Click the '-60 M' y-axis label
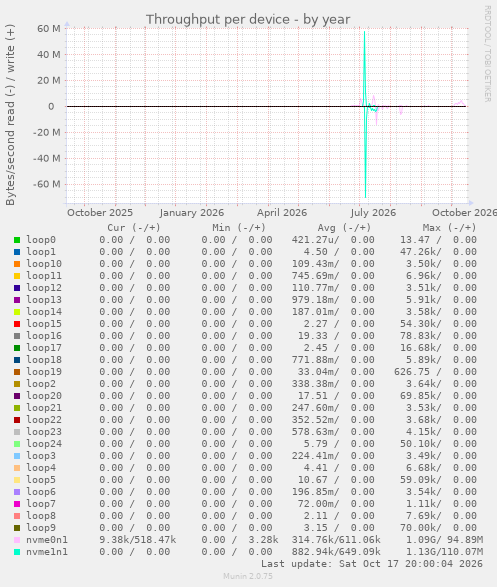 pyautogui.click(x=46, y=184)
